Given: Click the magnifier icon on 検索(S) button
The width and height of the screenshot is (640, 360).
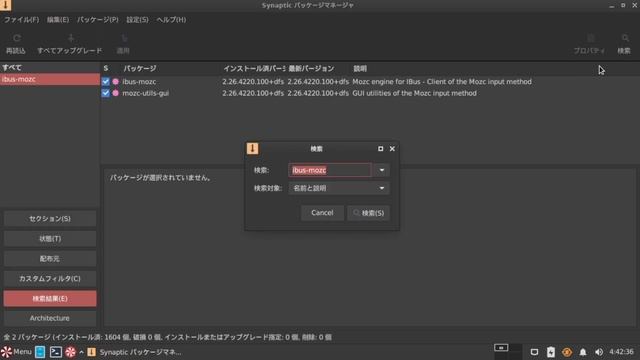Looking at the screenshot, I should pos(356,213).
